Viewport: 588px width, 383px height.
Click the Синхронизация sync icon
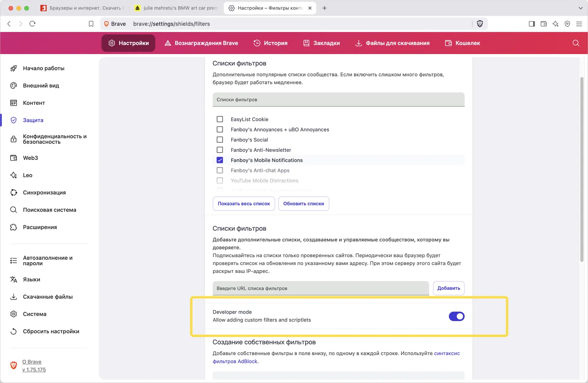coord(14,192)
